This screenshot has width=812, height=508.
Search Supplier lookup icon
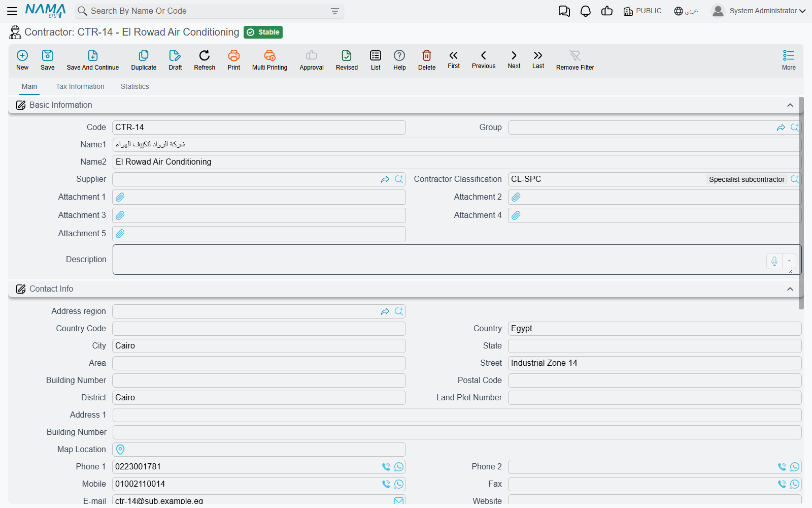(x=399, y=179)
